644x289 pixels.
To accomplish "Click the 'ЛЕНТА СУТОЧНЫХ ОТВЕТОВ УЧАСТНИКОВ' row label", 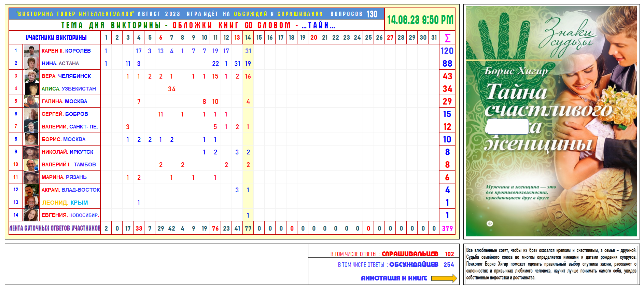I will (55, 228).
